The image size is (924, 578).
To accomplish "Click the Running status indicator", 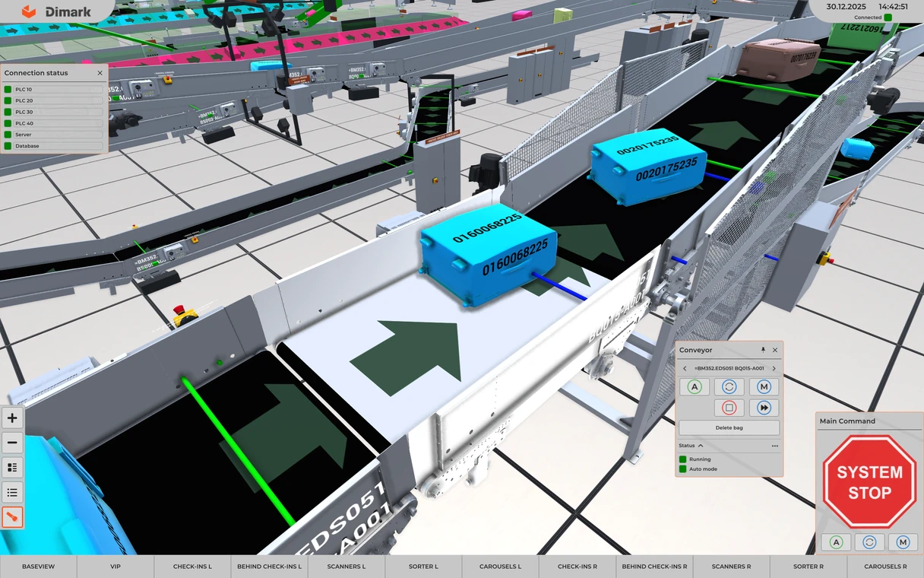I will (x=683, y=459).
